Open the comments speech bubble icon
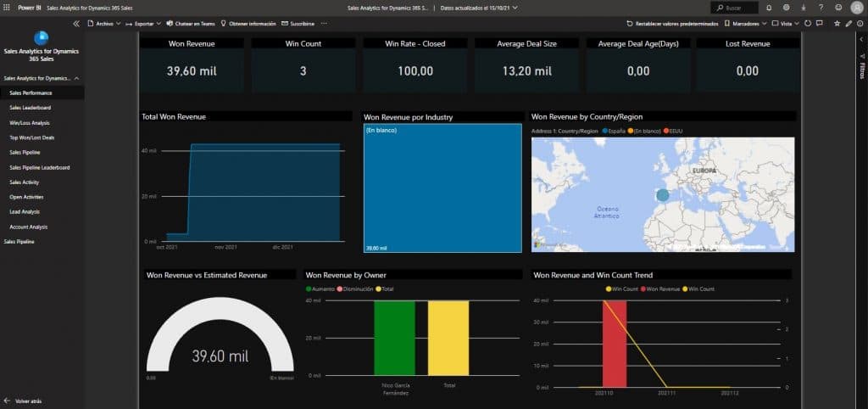The height and width of the screenshot is (409, 868). point(820,24)
